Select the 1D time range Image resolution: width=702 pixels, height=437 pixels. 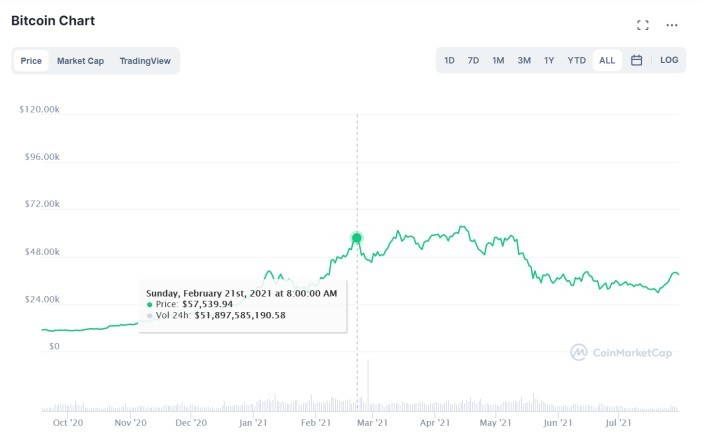tap(449, 60)
